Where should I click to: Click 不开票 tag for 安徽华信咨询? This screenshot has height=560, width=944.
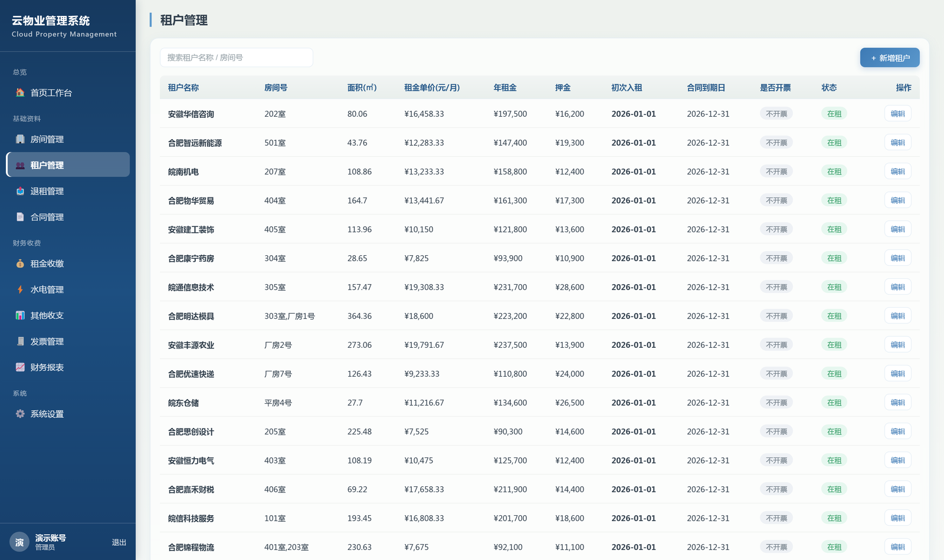click(776, 114)
